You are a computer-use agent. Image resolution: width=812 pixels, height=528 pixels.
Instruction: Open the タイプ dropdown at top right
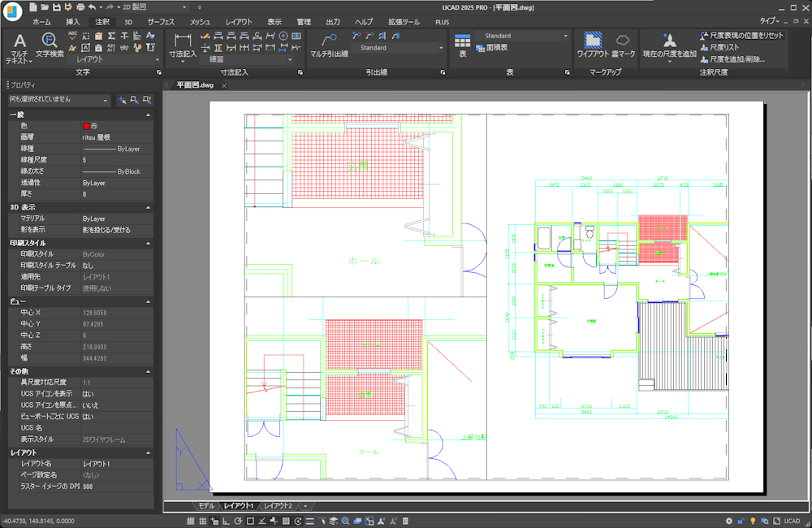(770, 21)
